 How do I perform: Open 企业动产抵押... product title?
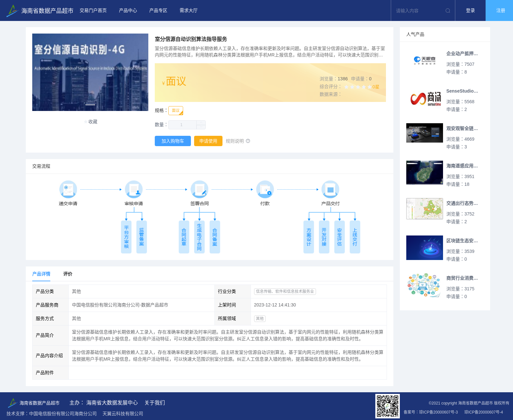tap(462, 54)
